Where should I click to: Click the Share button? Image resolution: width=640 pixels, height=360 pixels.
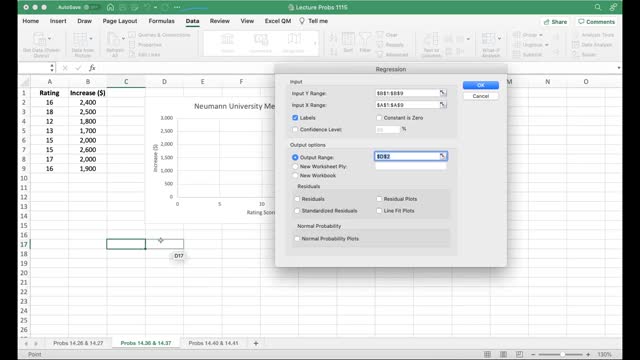point(555,22)
